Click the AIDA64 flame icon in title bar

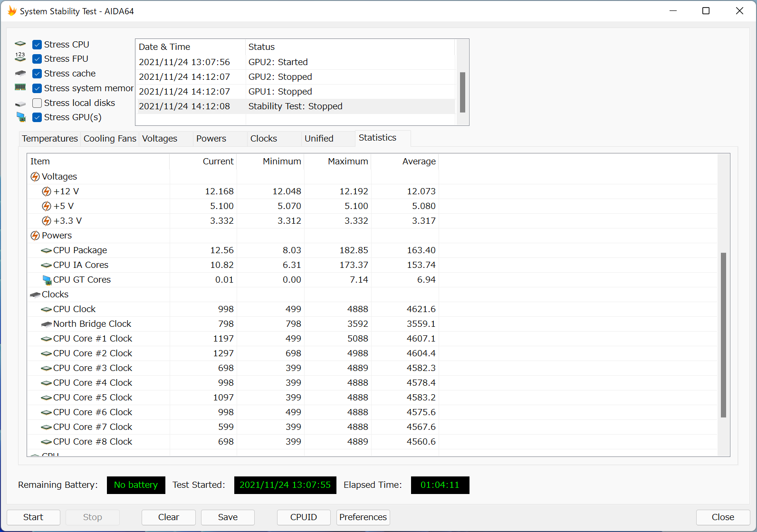12,11
